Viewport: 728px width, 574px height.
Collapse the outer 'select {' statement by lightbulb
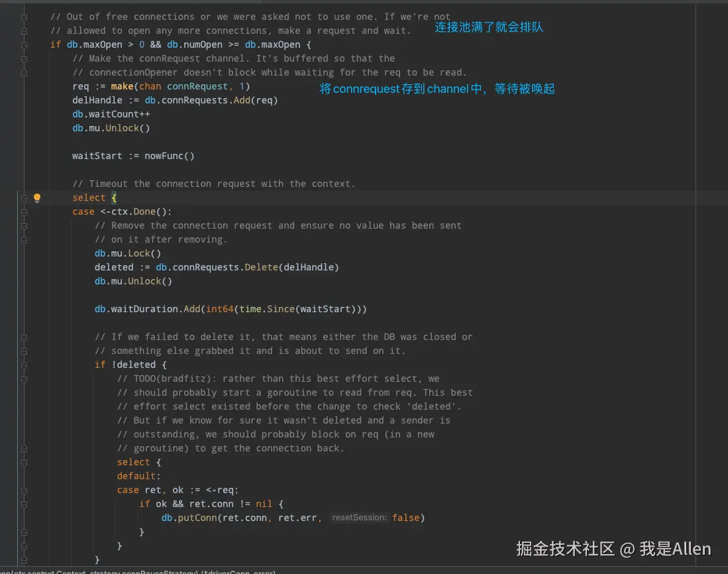pyautogui.click(x=24, y=198)
